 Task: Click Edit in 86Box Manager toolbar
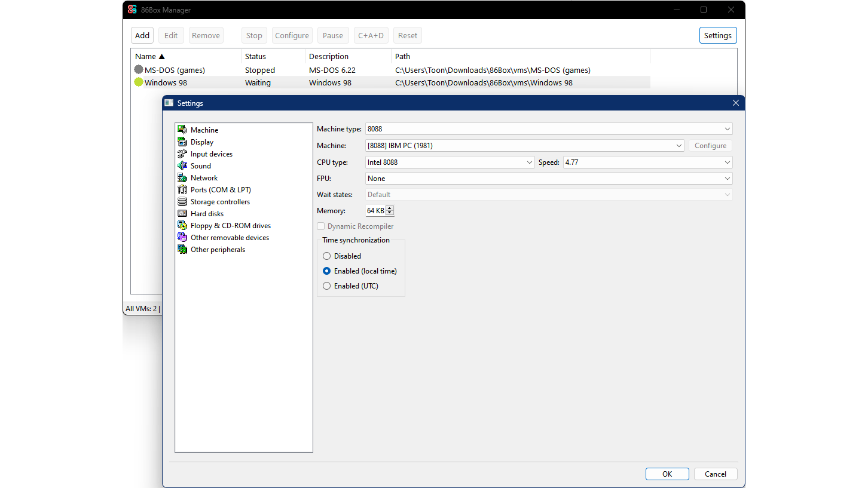pyautogui.click(x=171, y=35)
